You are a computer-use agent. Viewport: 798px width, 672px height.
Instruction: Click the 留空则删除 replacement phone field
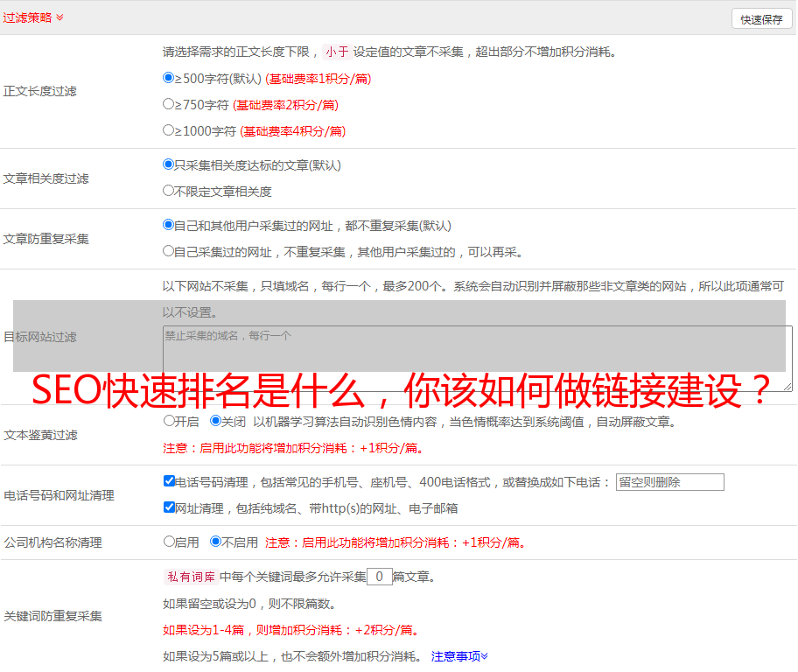pyautogui.click(x=669, y=482)
